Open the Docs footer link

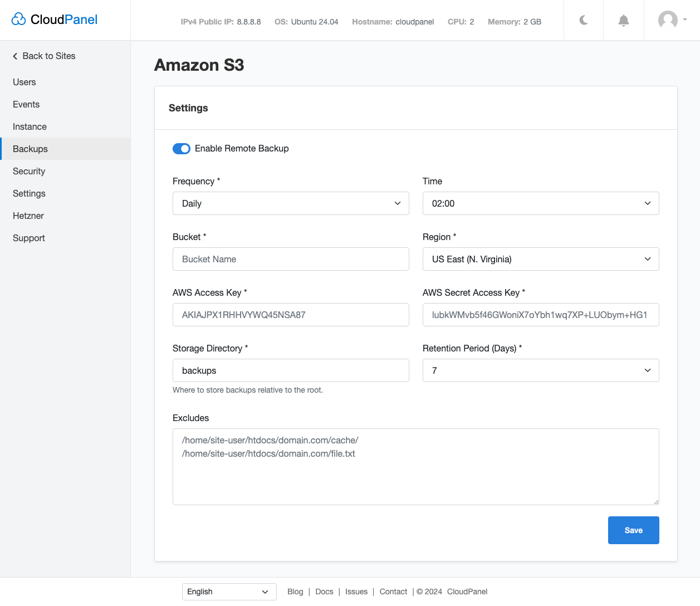pyautogui.click(x=324, y=592)
